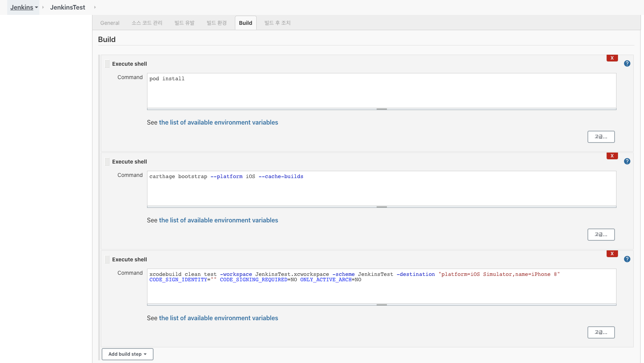
Task: Click 고급 button for the pod install step
Action: click(601, 137)
